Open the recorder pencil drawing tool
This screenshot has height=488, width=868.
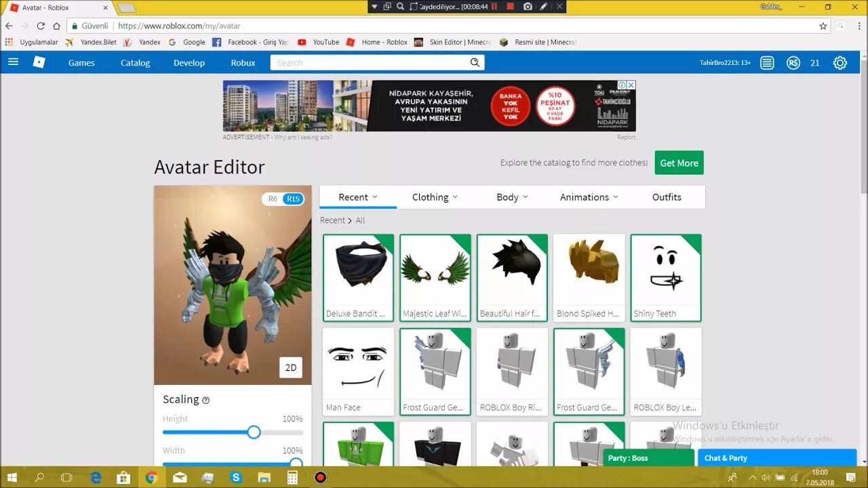(544, 6)
